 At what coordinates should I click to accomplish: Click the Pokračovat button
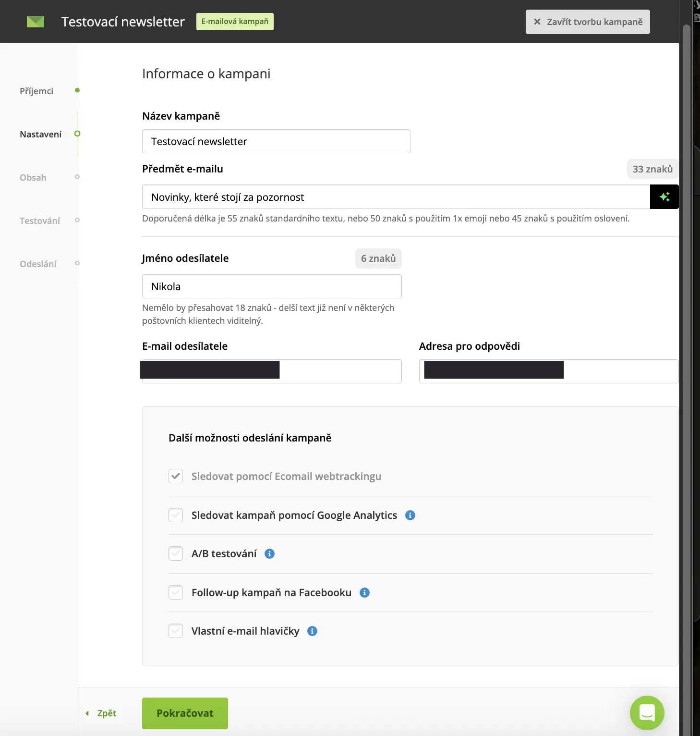click(185, 713)
